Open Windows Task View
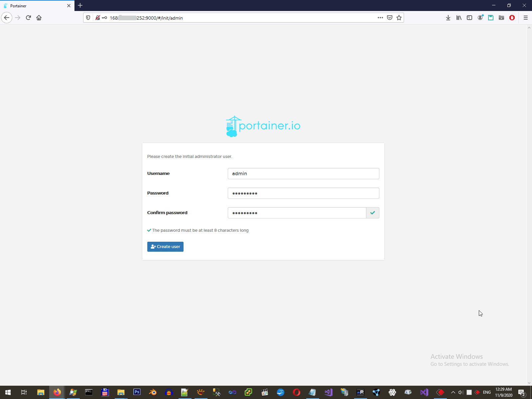 tap(24, 392)
